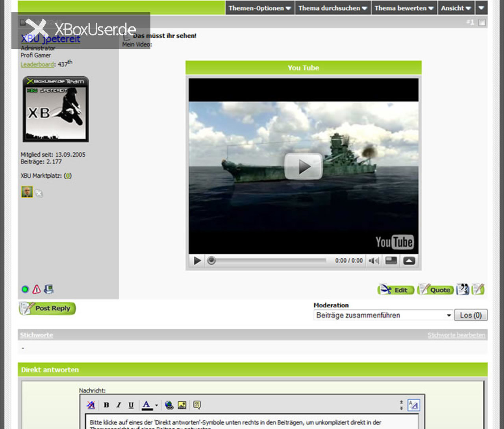Open the Thema durchsuchen menu

point(332,8)
